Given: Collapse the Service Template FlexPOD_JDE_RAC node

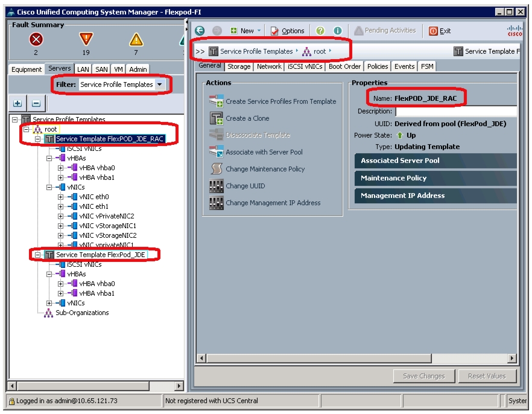Looking at the screenshot, I should (x=37, y=139).
